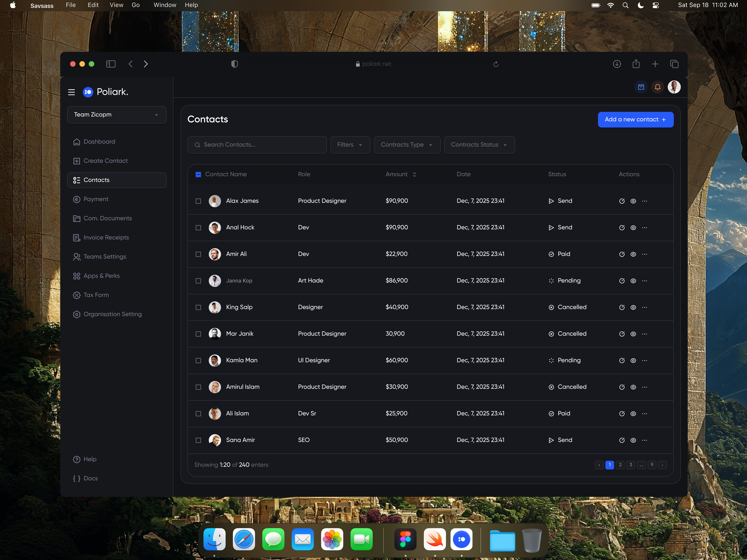747x560 pixels.
Task: Check the box for Janna Kop
Action: 198,281
